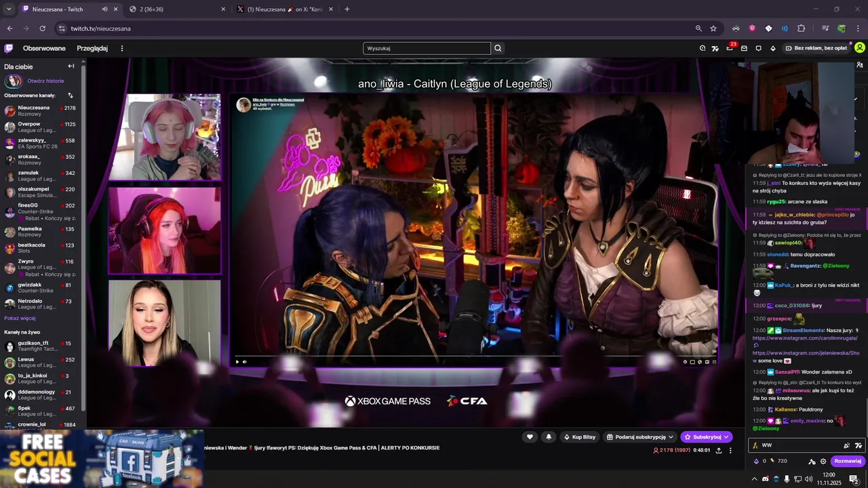Click the Kup Bitsy button
The width and height of the screenshot is (868, 488).
(x=580, y=437)
